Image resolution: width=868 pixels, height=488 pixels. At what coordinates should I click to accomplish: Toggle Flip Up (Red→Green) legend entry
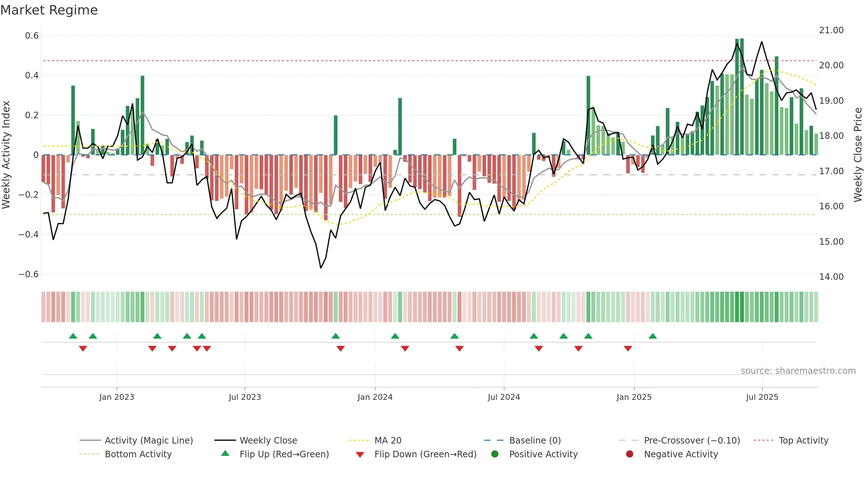pyautogui.click(x=275, y=454)
